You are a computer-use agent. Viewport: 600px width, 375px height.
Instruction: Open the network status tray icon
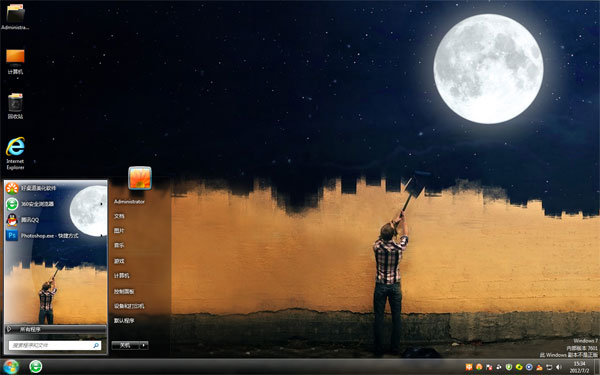tap(549, 367)
